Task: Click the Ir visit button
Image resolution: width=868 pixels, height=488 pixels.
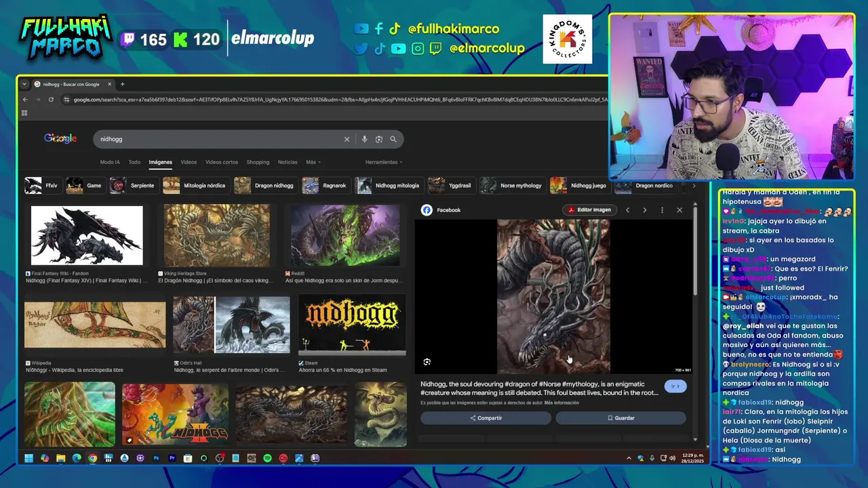Action: [x=675, y=386]
